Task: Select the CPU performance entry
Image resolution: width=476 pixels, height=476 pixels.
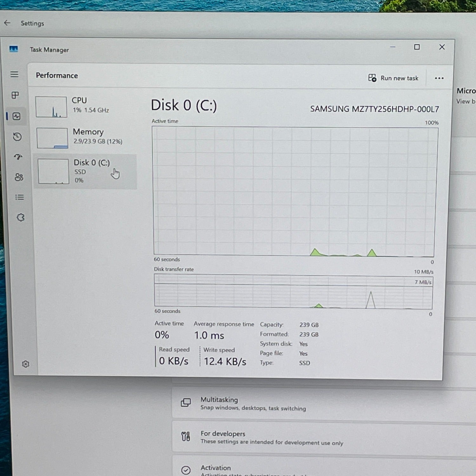Action: 85,106
